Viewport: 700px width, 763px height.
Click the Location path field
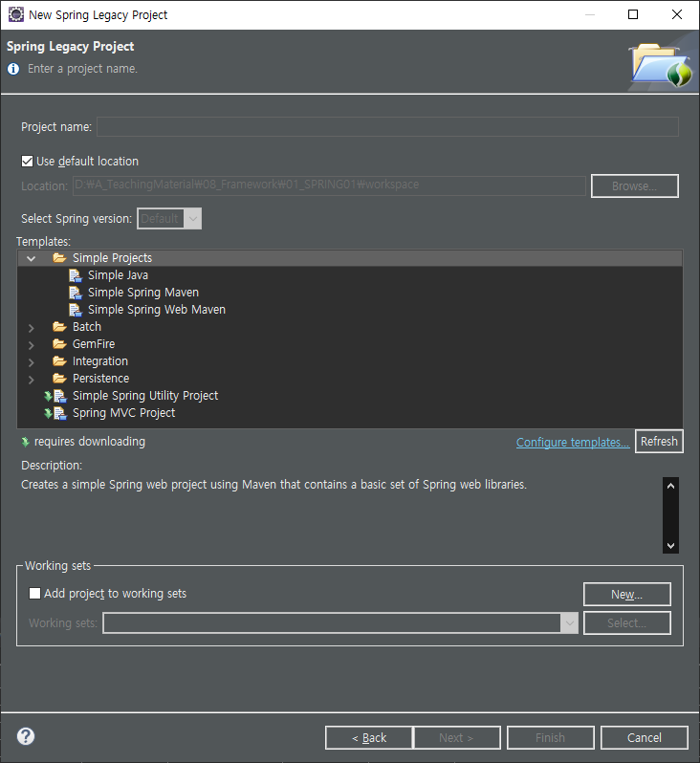click(x=329, y=185)
